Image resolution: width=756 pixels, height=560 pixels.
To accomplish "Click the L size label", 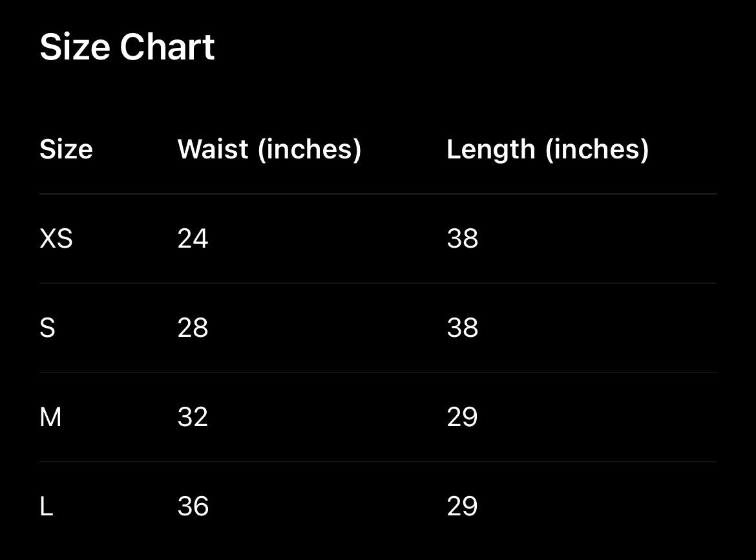I will point(46,506).
